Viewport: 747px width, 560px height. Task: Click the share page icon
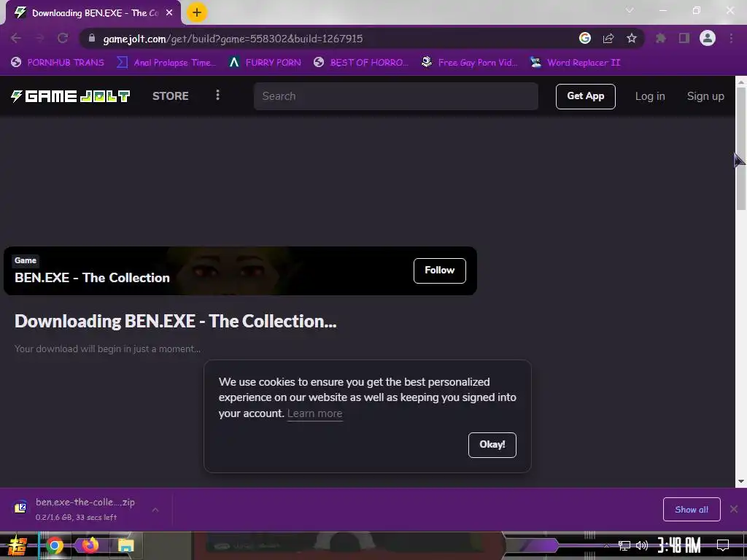(608, 38)
